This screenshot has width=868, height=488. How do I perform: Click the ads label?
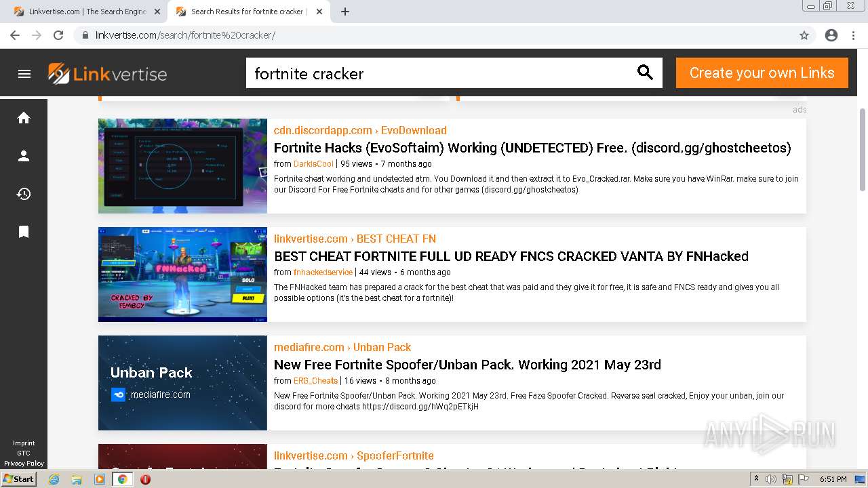click(800, 110)
